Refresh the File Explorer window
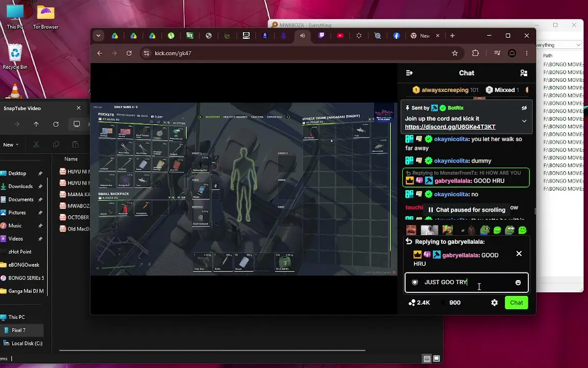The image size is (588, 368). coord(56,124)
